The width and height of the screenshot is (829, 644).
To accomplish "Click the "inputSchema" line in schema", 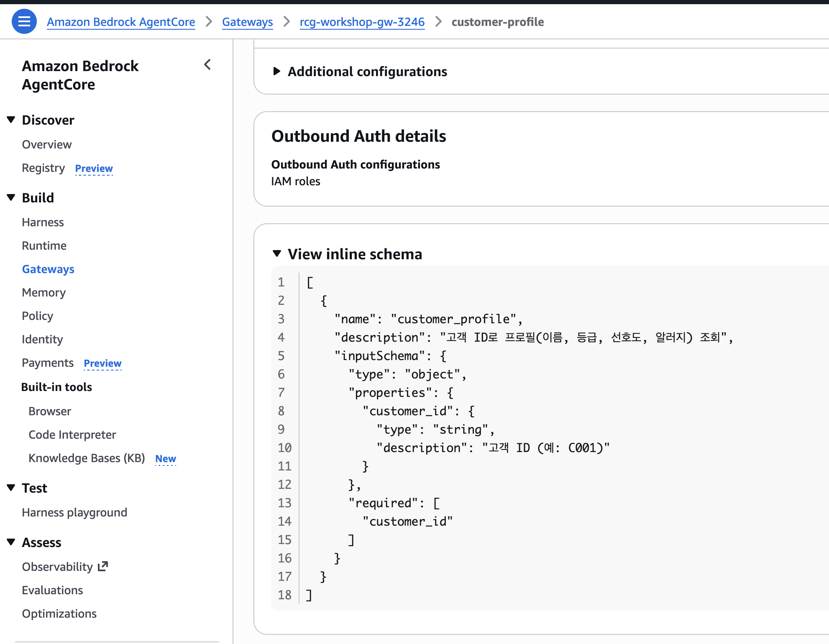I will pyautogui.click(x=390, y=356).
